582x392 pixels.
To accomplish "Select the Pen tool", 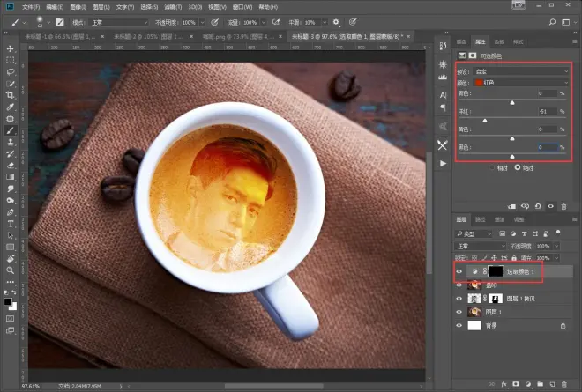I will pos(10,212).
